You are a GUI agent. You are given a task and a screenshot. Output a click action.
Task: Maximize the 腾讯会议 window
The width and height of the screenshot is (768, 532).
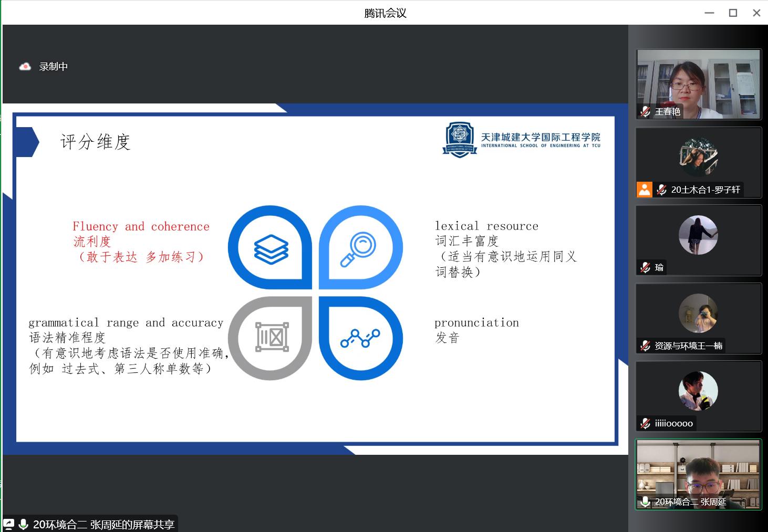tap(733, 13)
